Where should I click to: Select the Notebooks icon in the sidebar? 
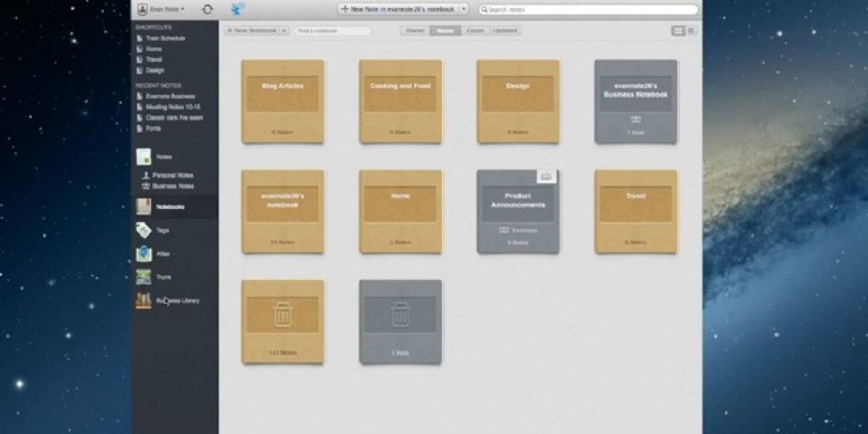pyautogui.click(x=143, y=207)
